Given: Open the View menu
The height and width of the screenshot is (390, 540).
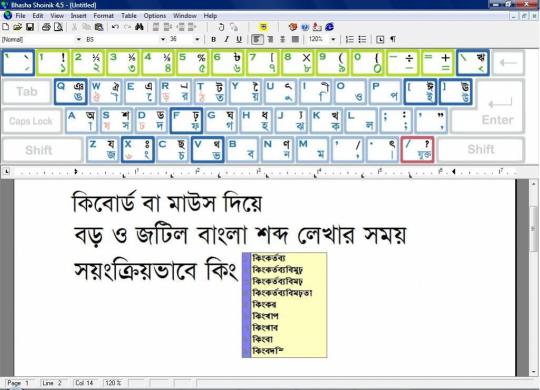Looking at the screenshot, I should click(x=57, y=16).
